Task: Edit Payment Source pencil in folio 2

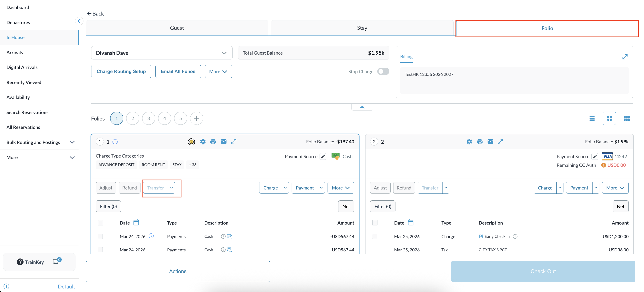Action: click(x=595, y=156)
